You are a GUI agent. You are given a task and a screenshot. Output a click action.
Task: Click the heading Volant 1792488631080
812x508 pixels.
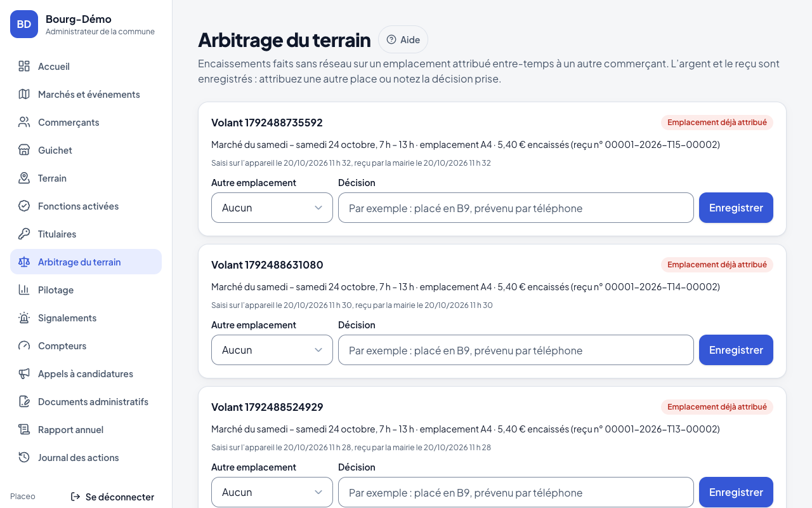(x=267, y=265)
